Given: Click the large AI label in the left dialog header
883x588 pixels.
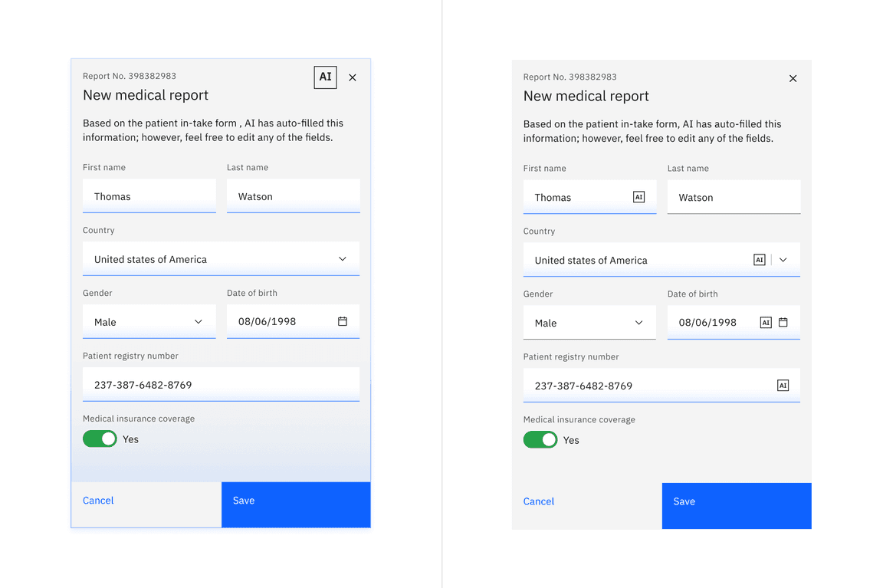Looking at the screenshot, I should coord(325,77).
